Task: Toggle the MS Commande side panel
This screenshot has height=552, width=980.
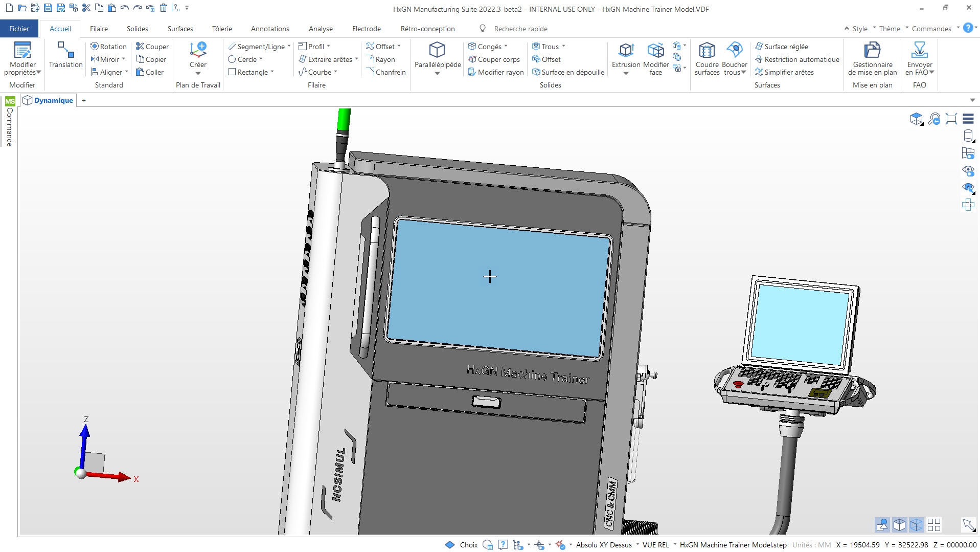Action: [10, 122]
